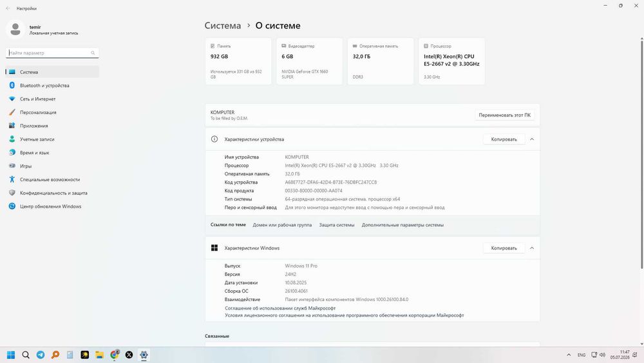
Task: Copy device specifications with Копировать button
Action: [504, 139]
